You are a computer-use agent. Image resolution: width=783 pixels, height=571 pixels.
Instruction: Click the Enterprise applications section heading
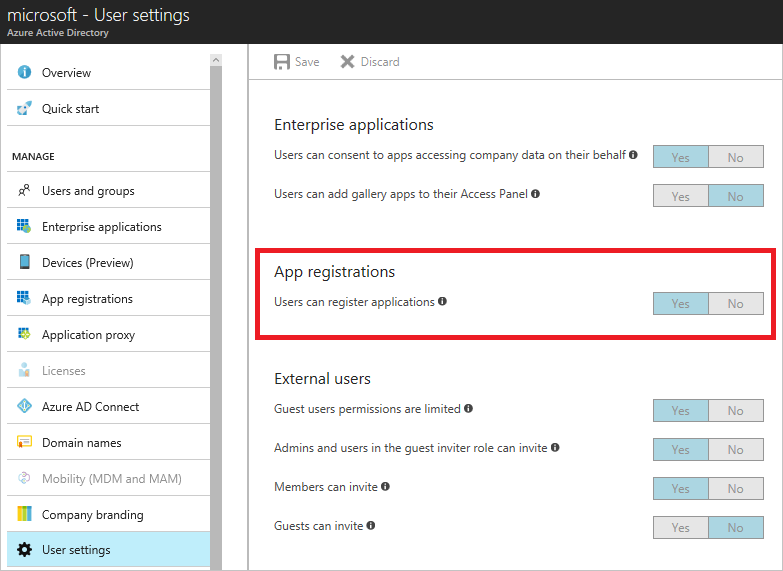pyautogui.click(x=354, y=124)
